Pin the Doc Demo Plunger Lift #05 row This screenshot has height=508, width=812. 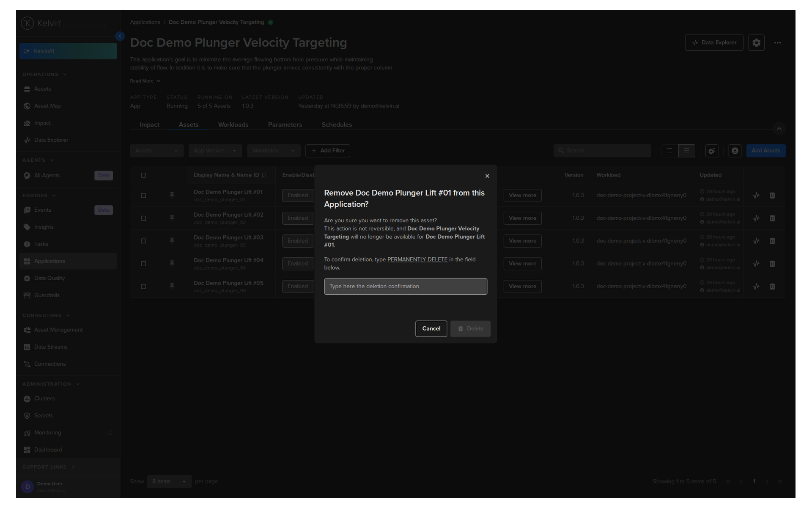(172, 287)
